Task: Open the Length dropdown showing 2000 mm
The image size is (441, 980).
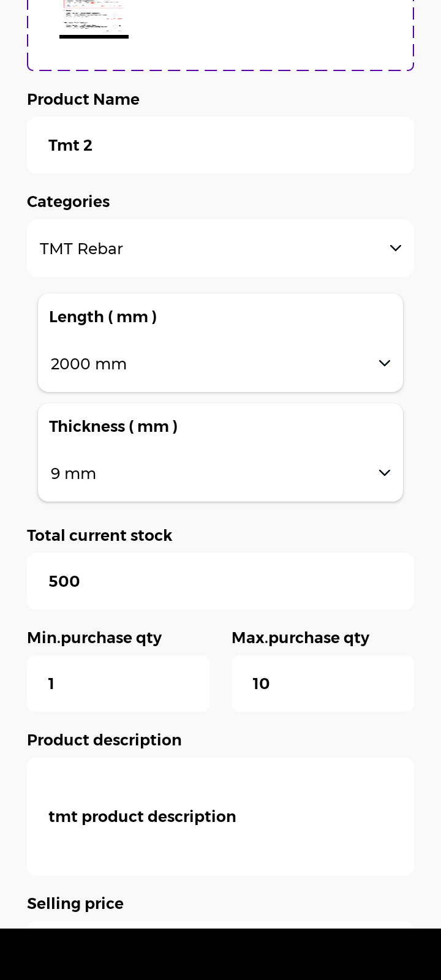Action: click(208, 364)
